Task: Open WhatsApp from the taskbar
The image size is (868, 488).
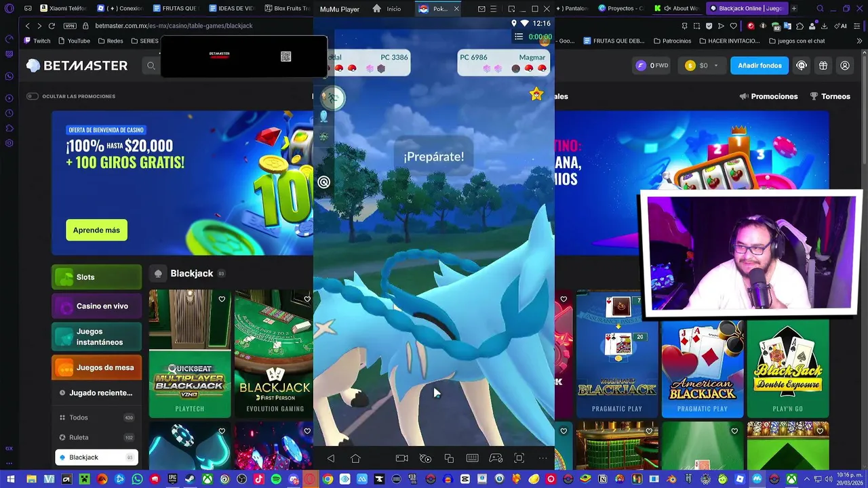Action: 138,479
